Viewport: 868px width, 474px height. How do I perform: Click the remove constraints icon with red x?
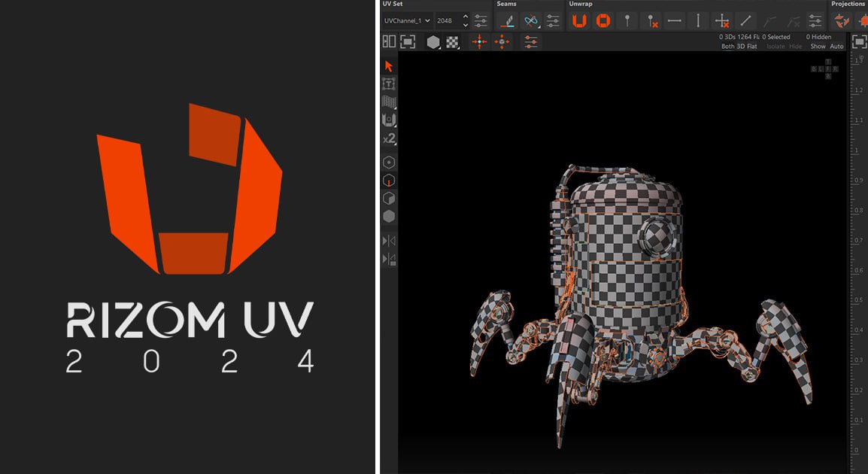point(722,21)
